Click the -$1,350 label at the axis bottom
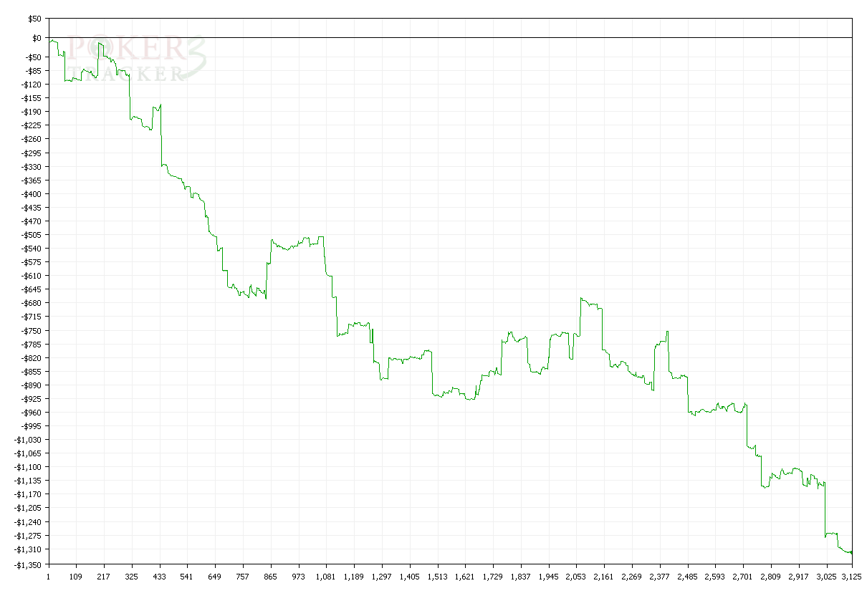 click(x=27, y=564)
